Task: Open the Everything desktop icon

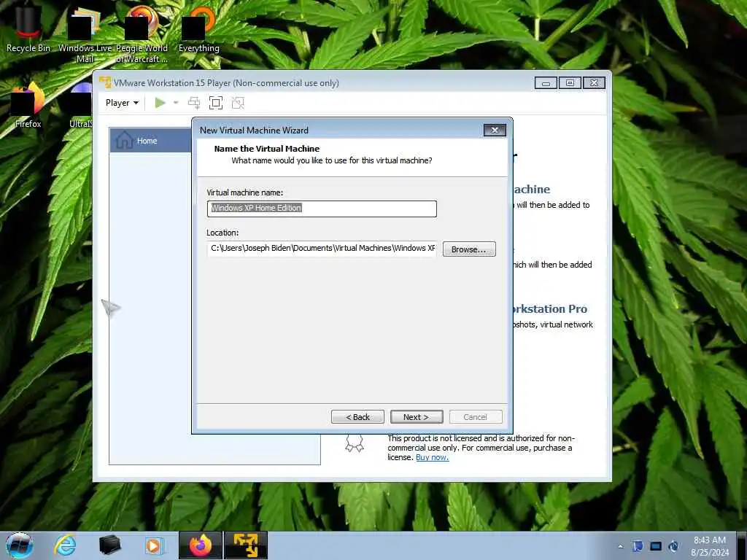Action: (198, 28)
